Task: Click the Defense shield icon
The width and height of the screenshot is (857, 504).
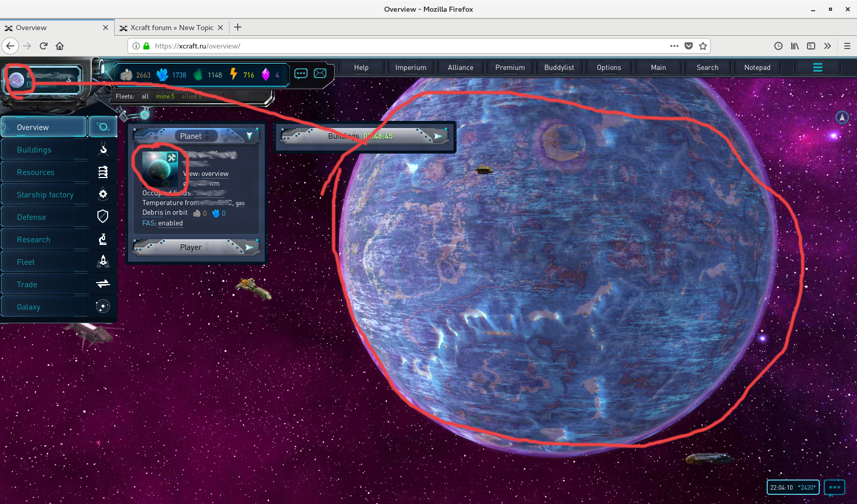Action: (103, 217)
